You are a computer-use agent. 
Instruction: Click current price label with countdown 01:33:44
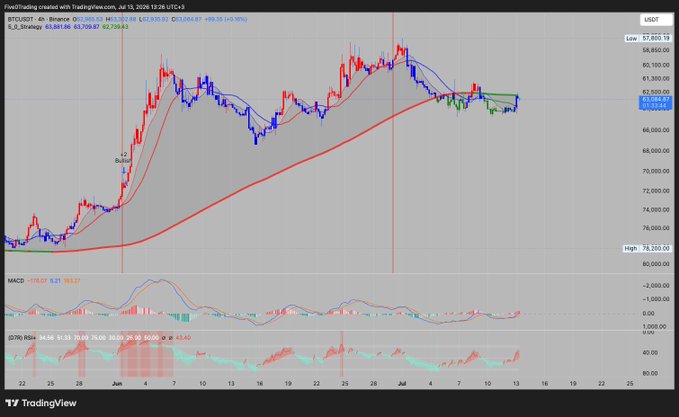click(x=655, y=103)
